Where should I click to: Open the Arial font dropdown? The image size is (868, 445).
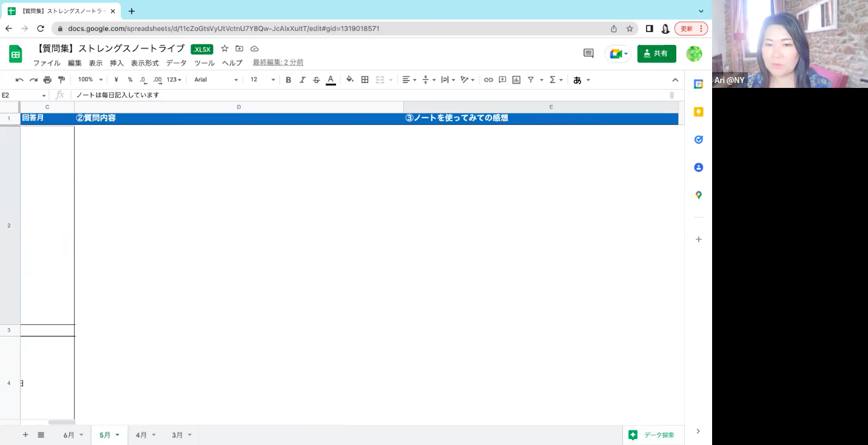tap(216, 79)
